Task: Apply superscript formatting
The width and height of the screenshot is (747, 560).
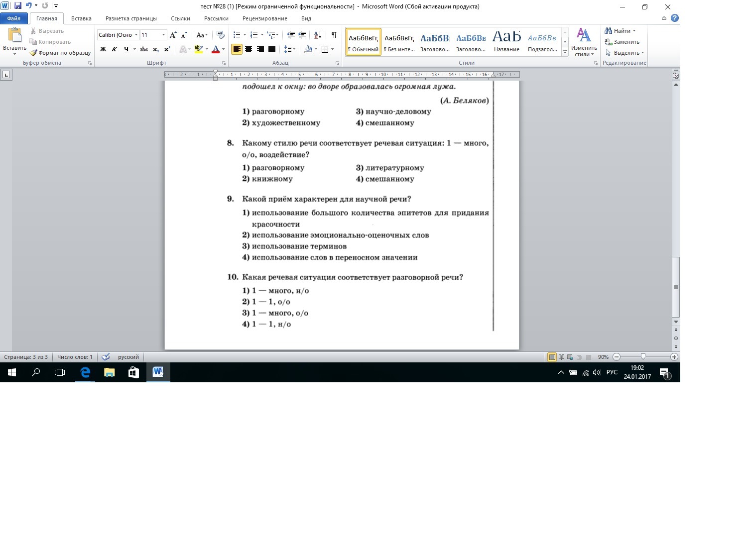Action: [167, 49]
